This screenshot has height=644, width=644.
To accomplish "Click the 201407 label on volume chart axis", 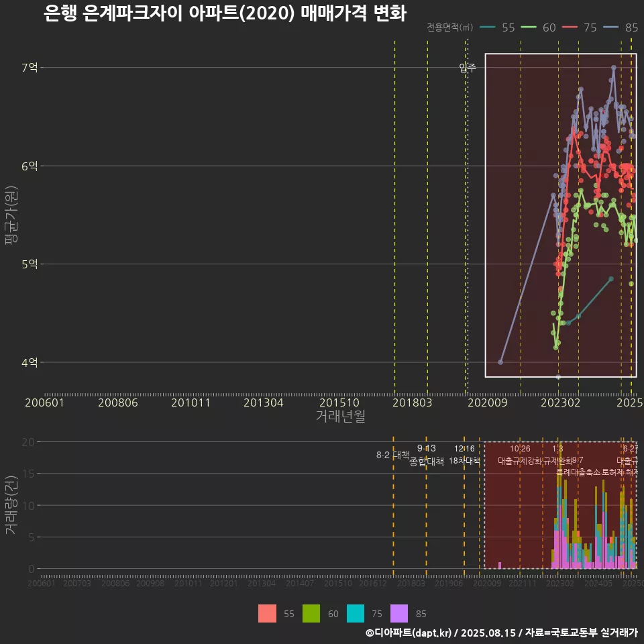I will pyautogui.click(x=300, y=583).
